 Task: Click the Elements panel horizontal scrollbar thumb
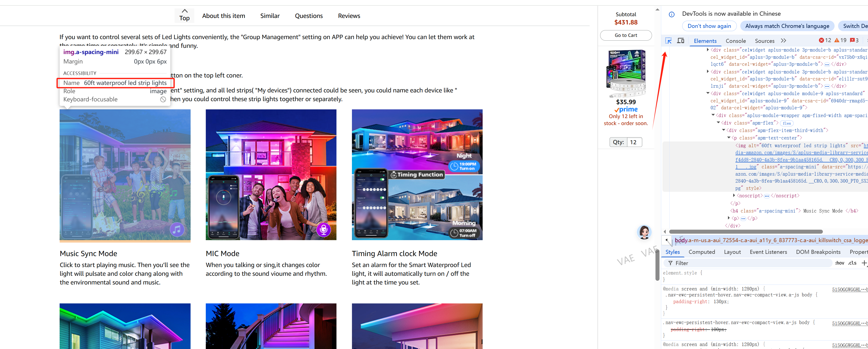point(746,231)
